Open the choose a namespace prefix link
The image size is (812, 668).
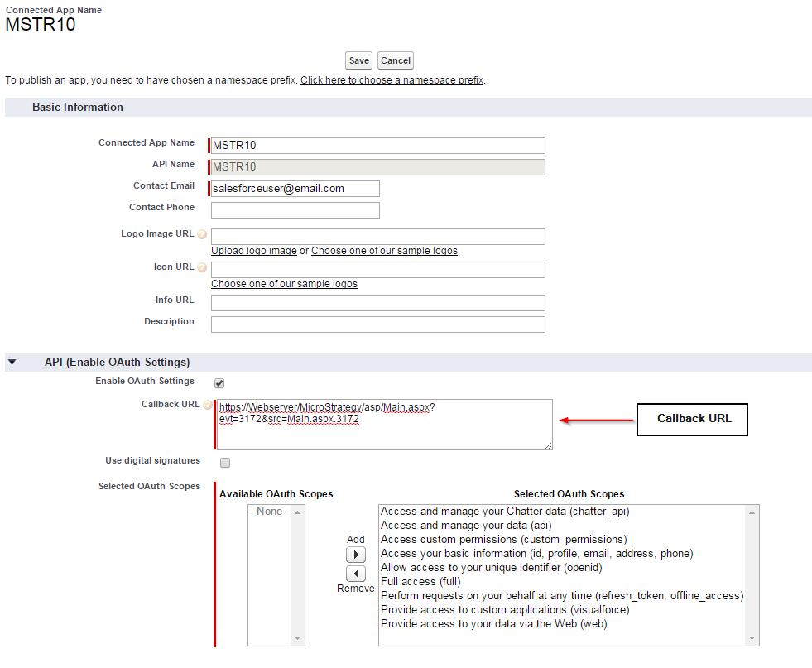click(392, 80)
